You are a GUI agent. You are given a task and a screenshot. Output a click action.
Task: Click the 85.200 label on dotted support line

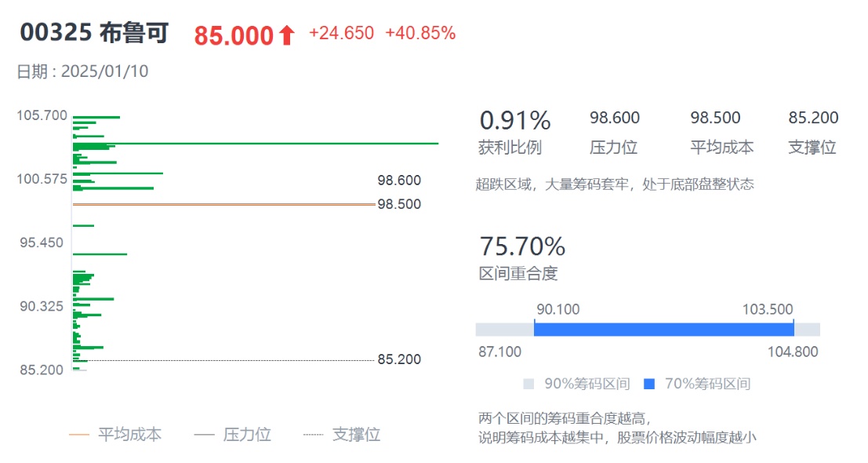399,359
